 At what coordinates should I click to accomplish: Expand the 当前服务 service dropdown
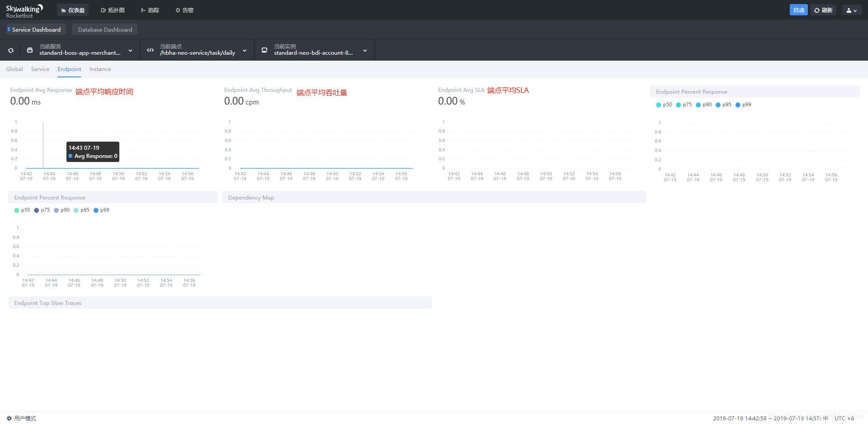[x=130, y=50]
